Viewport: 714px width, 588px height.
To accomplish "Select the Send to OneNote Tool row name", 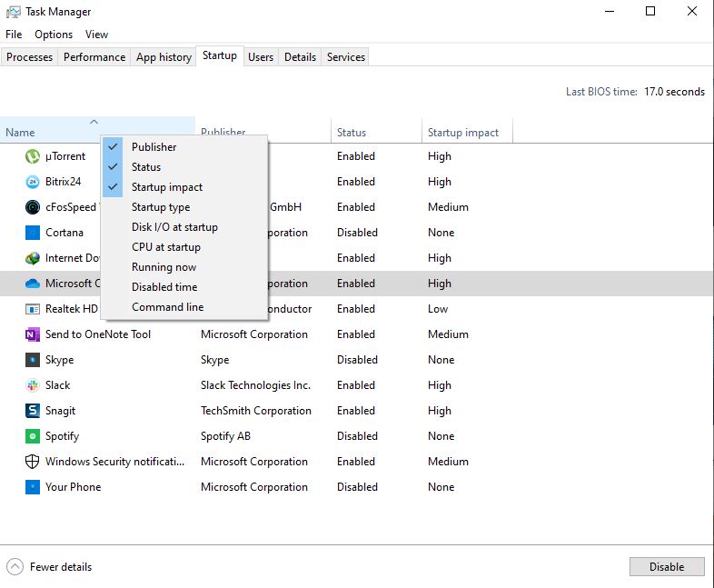I will pos(97,334).
